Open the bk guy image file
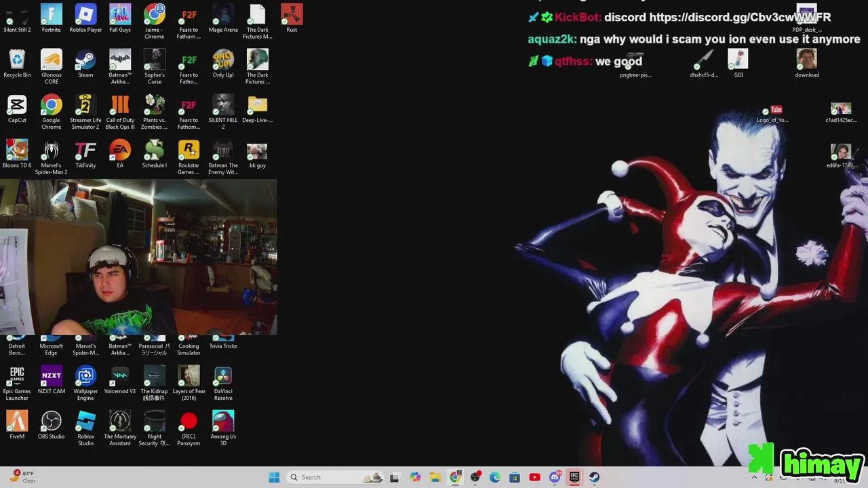Image resolution: width=868 pixels, height=488 pixels. click(258, 155)
